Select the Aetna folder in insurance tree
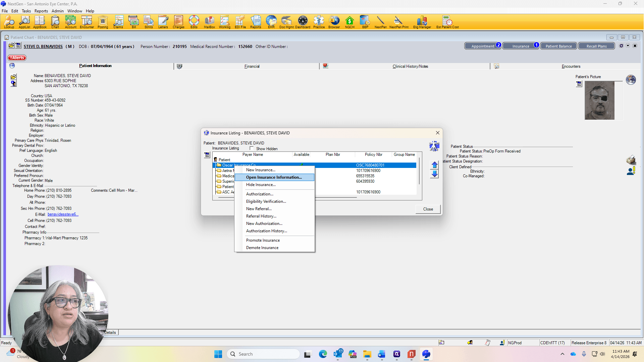Screen dimensions: 644x362 pyautogui.click(x=219, y=171)
